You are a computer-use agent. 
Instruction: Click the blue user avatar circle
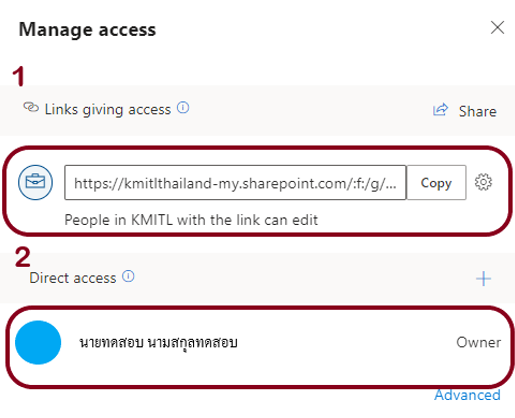click(38, 342)
